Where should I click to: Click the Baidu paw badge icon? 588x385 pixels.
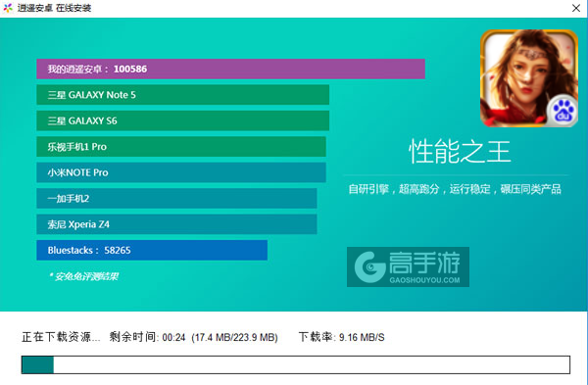pyautogui.click(x=563, y=111)
